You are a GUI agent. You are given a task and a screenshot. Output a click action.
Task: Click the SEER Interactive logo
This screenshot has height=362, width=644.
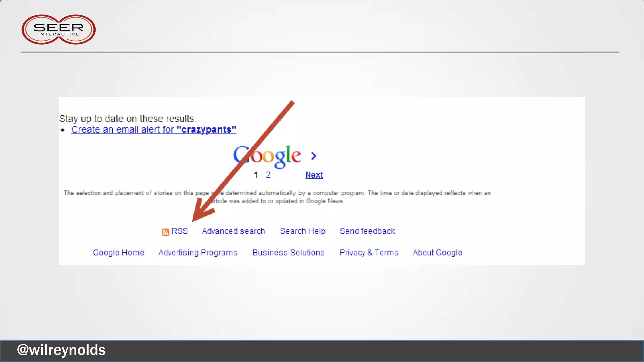pyautogui.click(x=58, y=30)
